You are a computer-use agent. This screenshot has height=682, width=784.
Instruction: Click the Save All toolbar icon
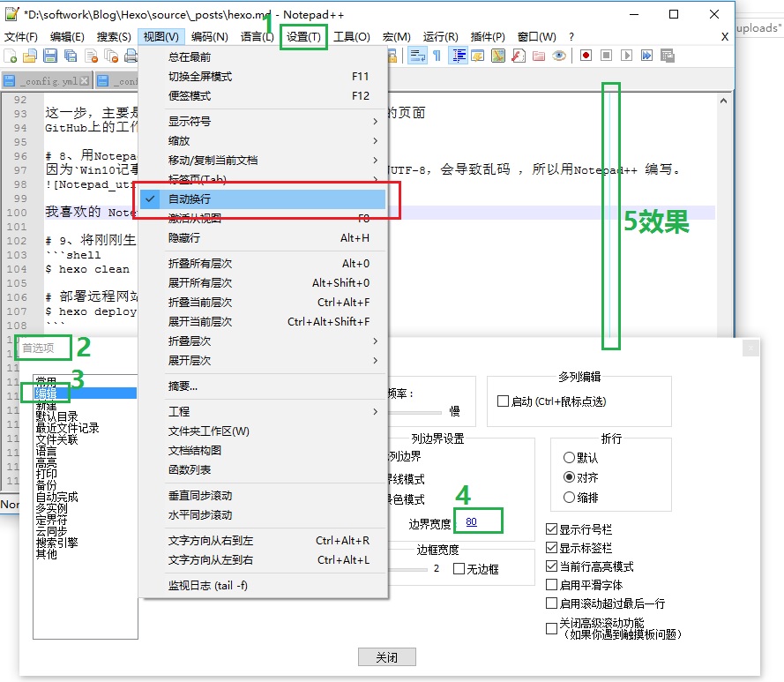(x=71, y=56)
